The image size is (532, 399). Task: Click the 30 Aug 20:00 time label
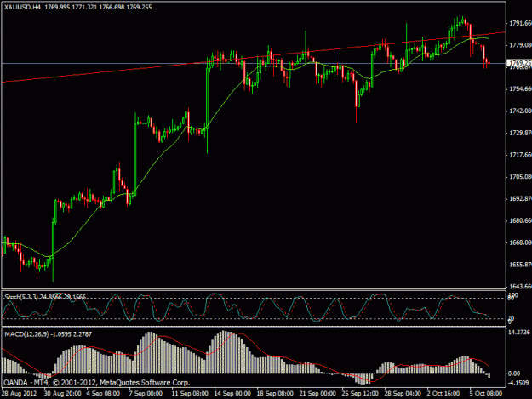[62, 394]
